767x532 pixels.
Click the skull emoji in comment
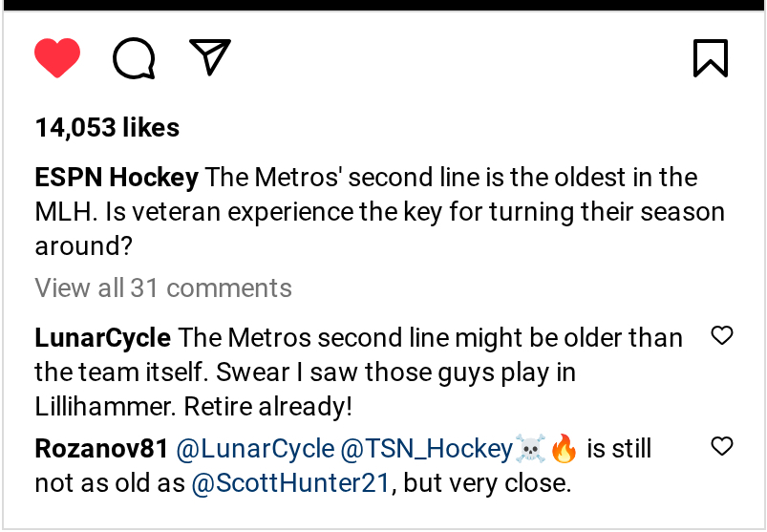(530, 448)
